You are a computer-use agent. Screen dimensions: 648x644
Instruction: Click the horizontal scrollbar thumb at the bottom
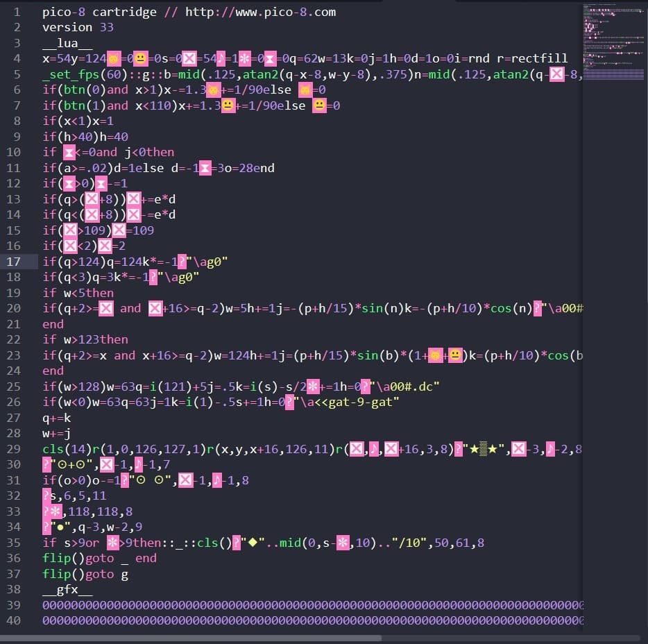click(x=191, y=638)
